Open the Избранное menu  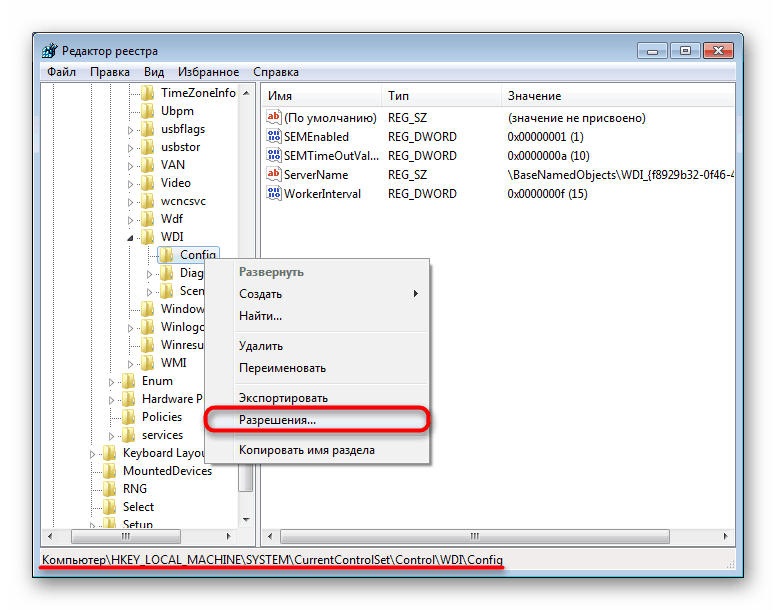[x=208, y=72]
